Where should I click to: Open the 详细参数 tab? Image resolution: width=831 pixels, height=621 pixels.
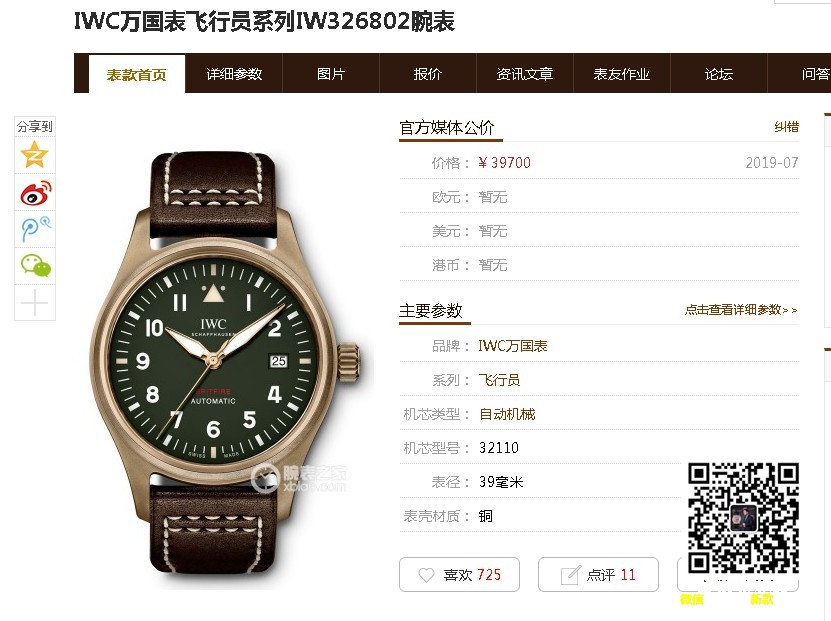pos(234,74)
